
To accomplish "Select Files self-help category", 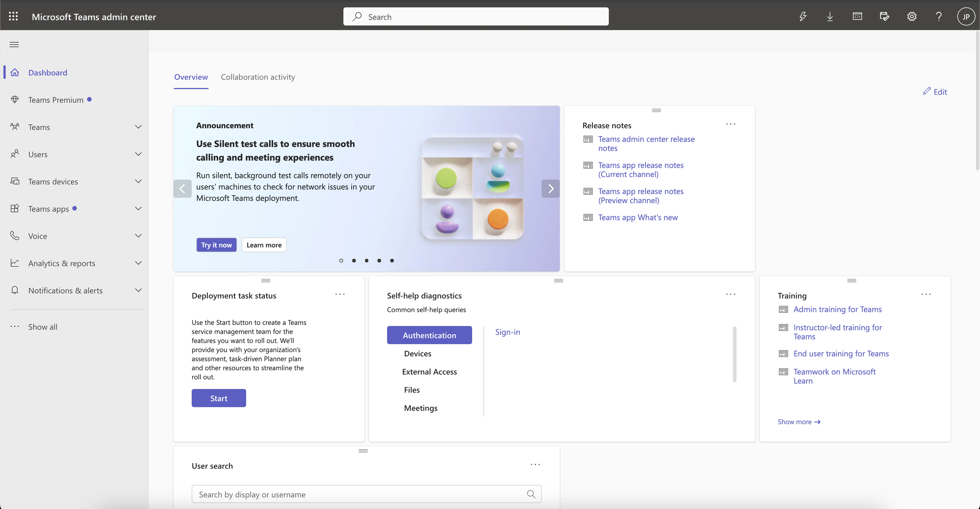I will pyautogui.click(x=412, y=390).
